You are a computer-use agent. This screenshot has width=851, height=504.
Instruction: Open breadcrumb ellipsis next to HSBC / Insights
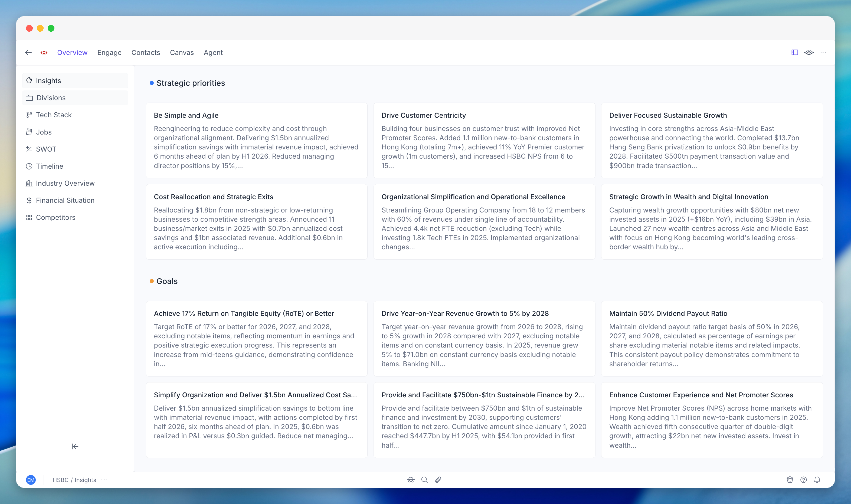(104, 480)
